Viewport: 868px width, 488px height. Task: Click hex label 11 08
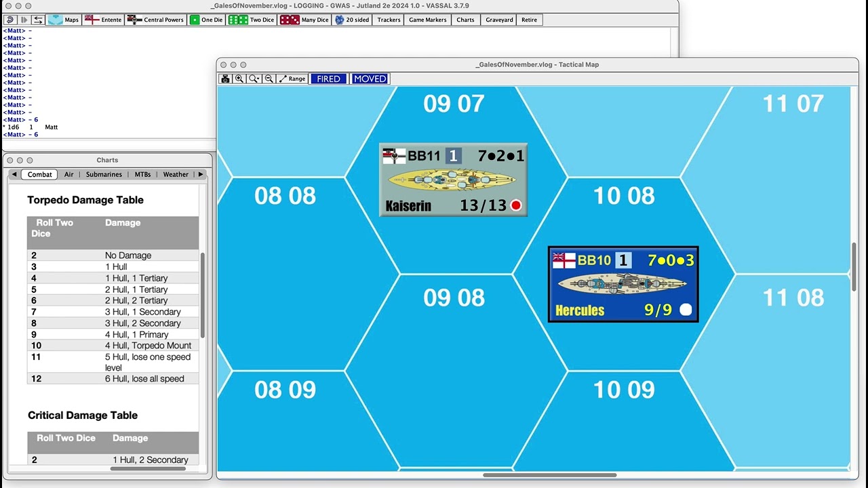pyautogui.click(x=793, y=298)
